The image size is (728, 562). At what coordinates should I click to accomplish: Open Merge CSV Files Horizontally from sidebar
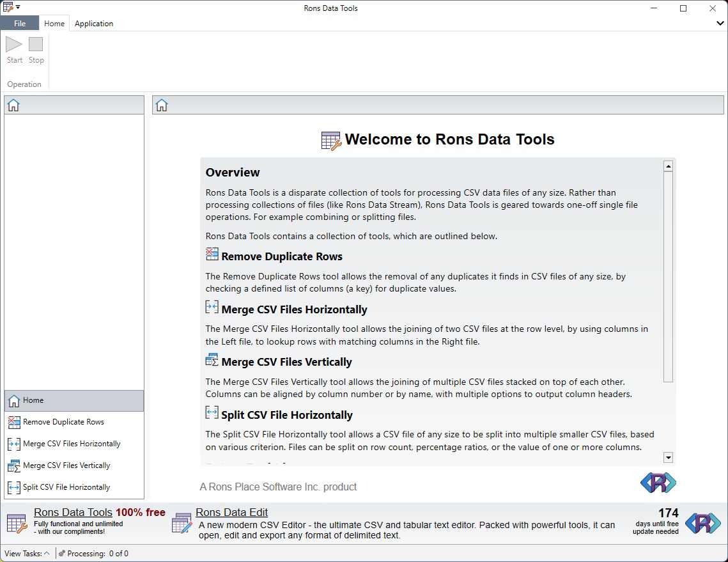coord(72,444)
